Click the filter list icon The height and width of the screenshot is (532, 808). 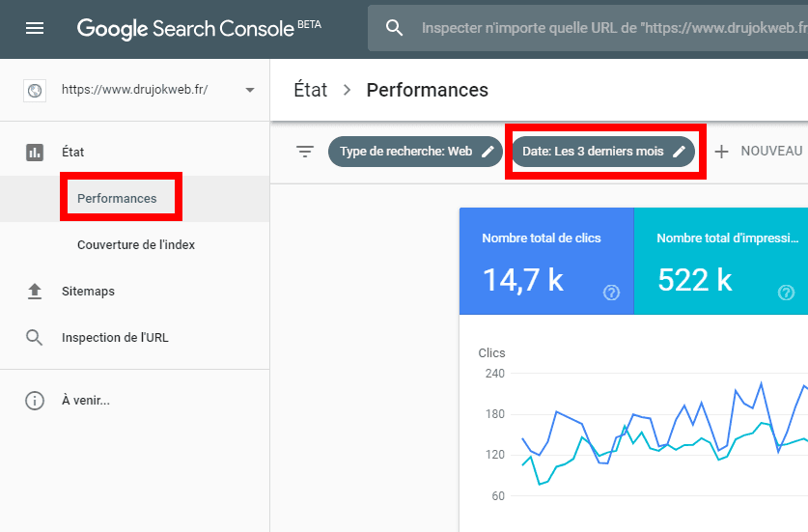[305, 152]
